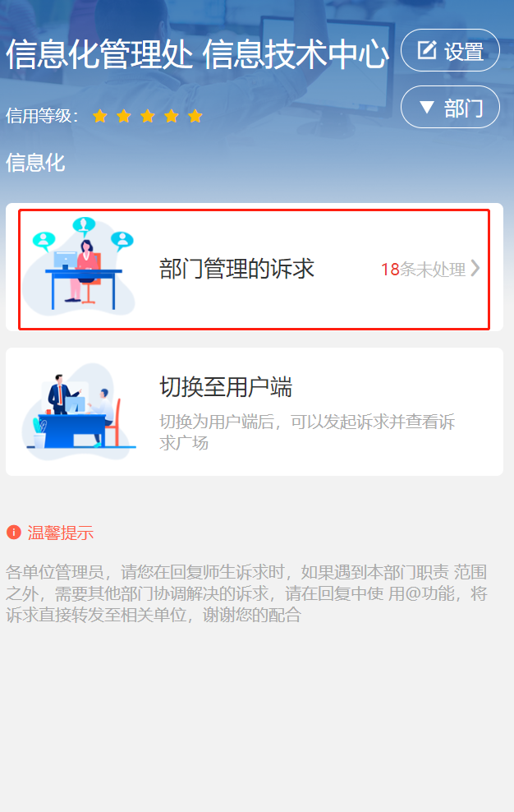This screenshot has height=812, width=514.
Task: Open the 设置 settings button
Action: (450, 50)
